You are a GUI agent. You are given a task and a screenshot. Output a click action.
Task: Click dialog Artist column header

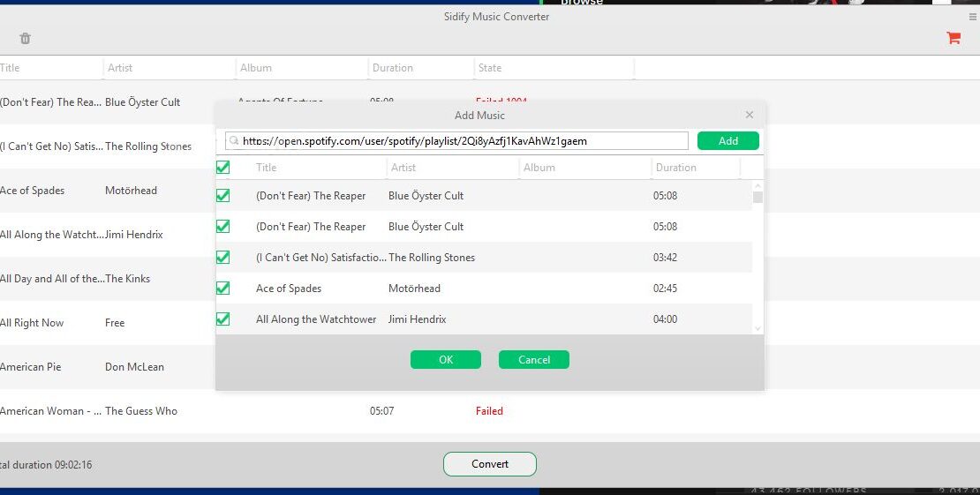(x=403, y=167)
